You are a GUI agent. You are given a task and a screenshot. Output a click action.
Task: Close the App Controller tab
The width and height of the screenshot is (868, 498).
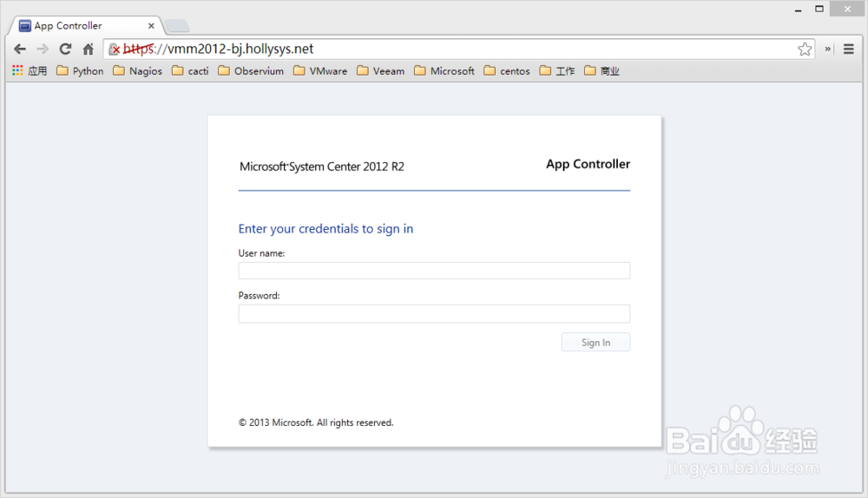click(151, 26)
